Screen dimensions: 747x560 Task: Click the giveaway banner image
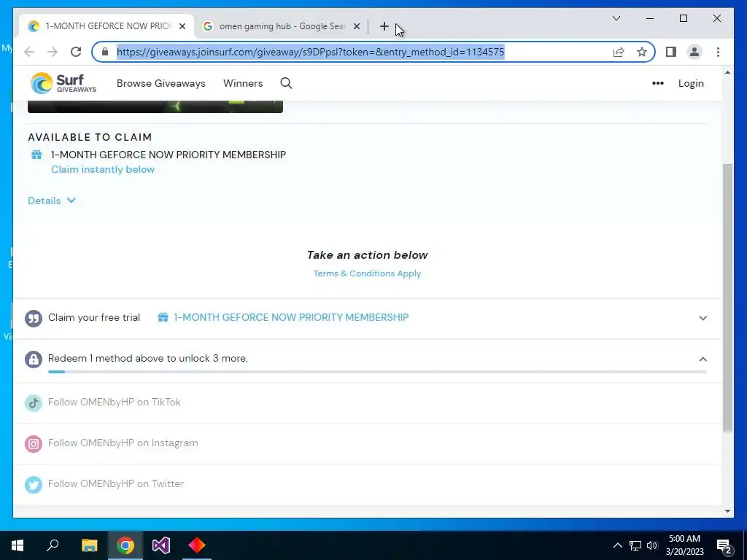click(x=155, y=106)
